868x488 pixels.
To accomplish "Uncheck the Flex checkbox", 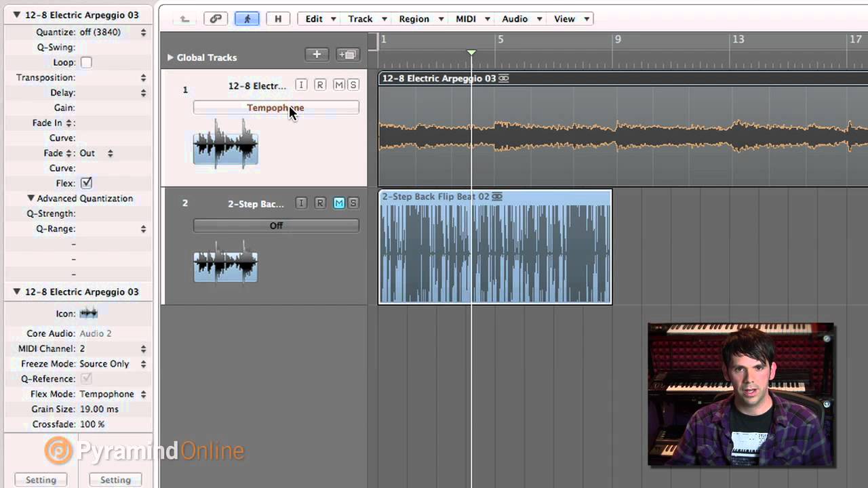I will click(x=86, y=183).
